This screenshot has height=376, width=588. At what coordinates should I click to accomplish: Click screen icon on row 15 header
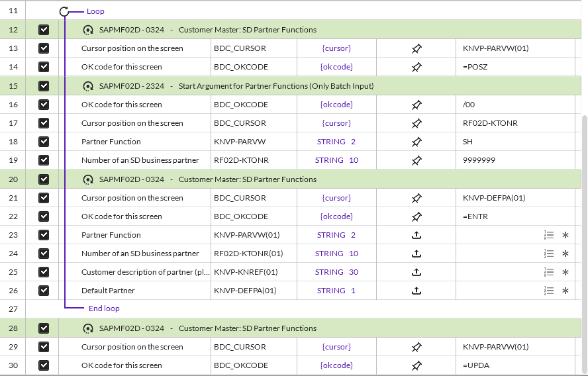87,86
